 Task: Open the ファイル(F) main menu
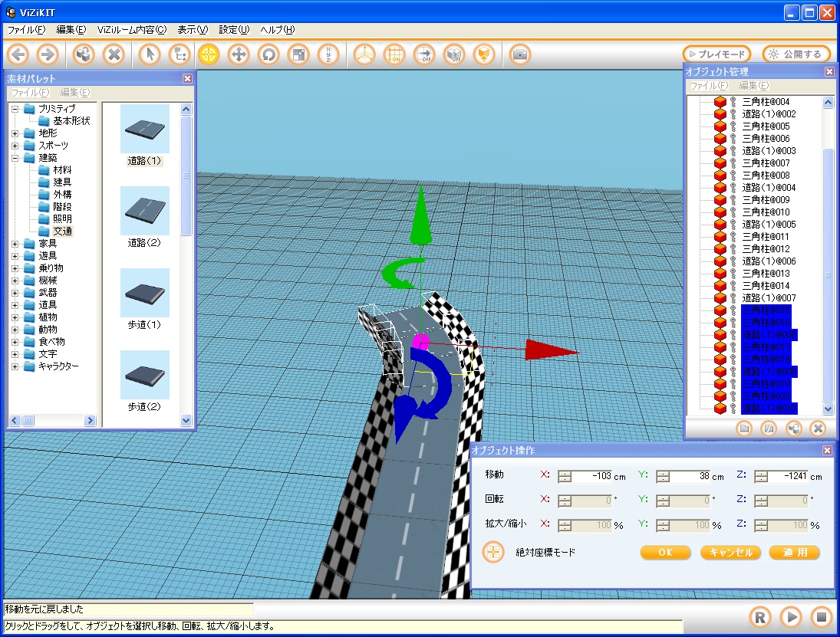point(26,30)
